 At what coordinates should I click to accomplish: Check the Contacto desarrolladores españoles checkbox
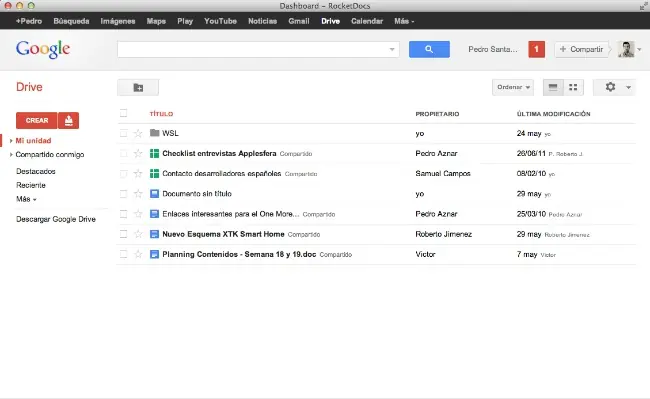click(x=124, y=173)
